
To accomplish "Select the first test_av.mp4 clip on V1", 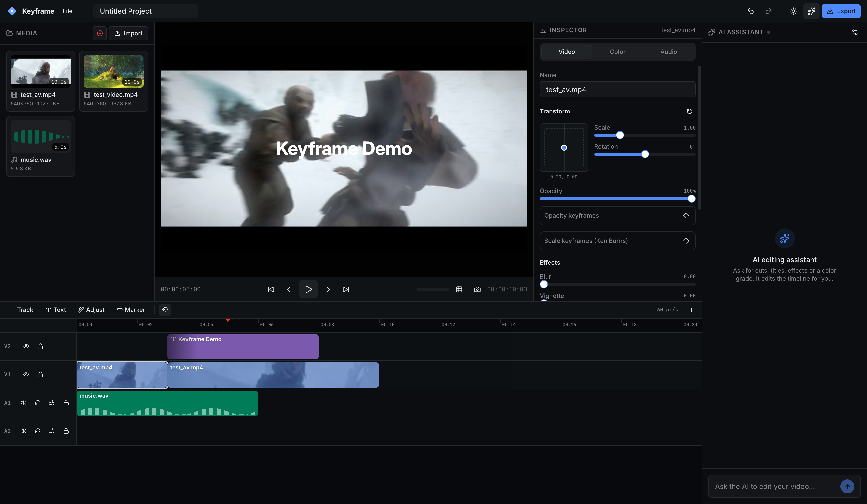I will [x=122, y=375].
